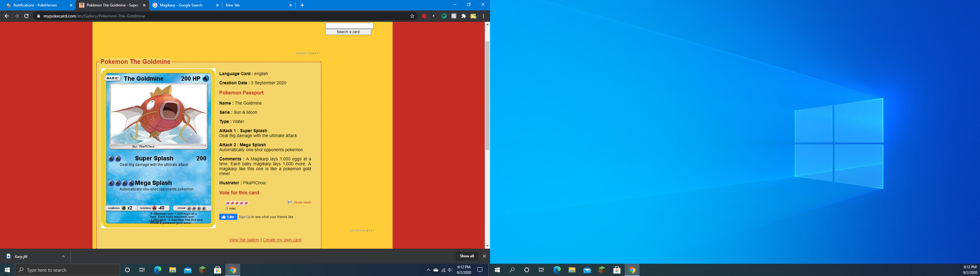
Task: Close the Notifications - PokéHeroes tab
Action: [71, 5]
